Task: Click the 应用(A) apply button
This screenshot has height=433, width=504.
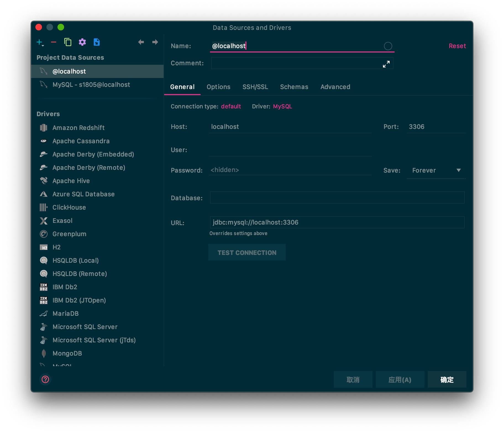Action: pos(400,380)
